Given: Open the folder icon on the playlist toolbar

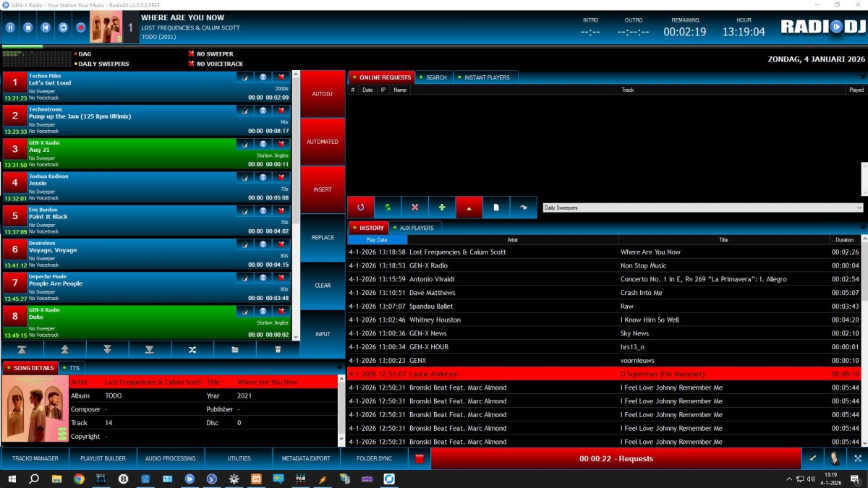Looking at the screenshot, I should 234,349.
